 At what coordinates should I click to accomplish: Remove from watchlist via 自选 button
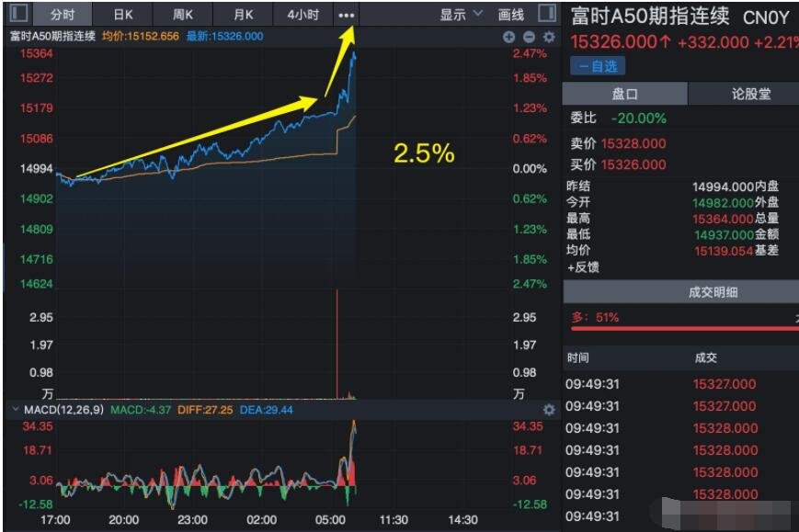click(598, 66)
